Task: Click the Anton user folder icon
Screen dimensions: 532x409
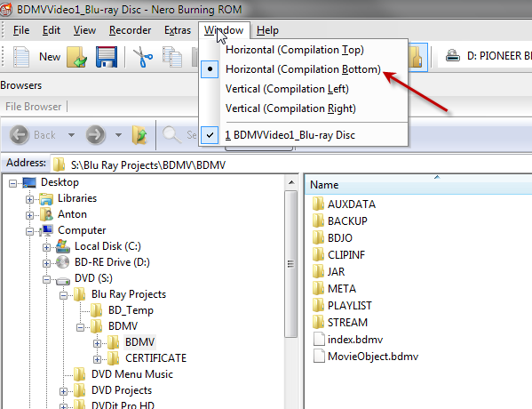Action: [46, 214]
